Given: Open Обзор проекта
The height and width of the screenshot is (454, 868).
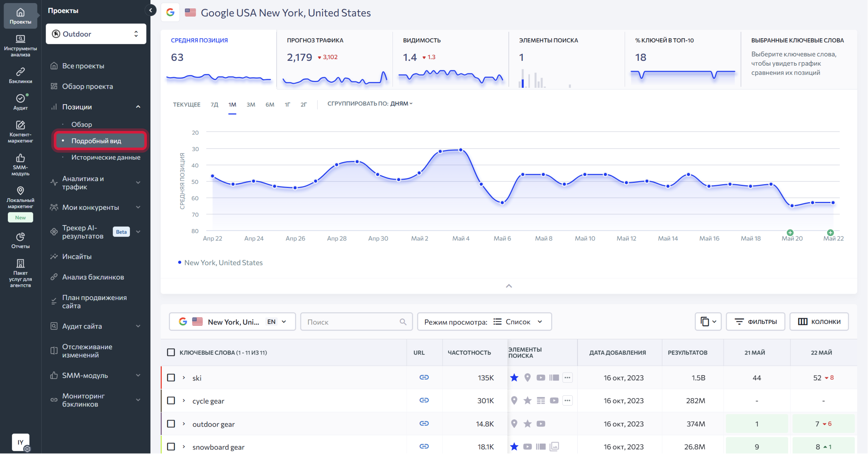Looking at the screenshot, I should click(x=87, y=86).
